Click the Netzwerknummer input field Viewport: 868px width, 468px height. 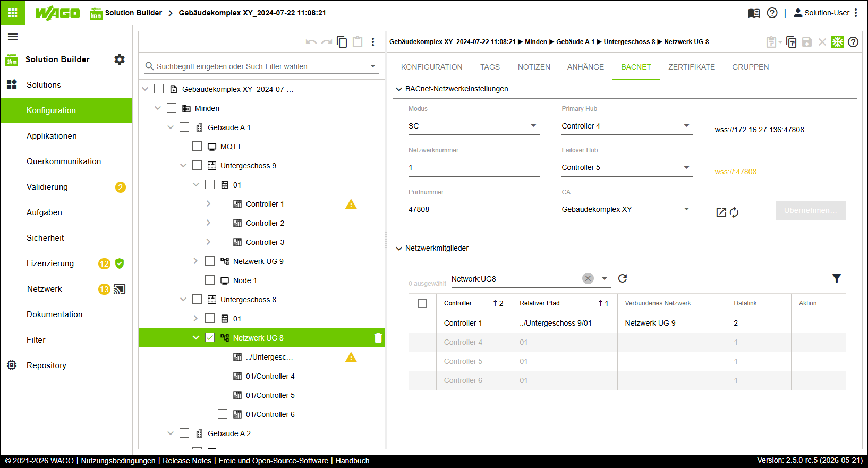(x=474, y=167)
